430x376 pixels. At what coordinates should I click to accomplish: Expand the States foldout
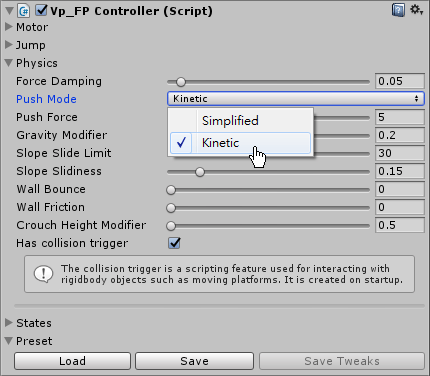(9, 323)
